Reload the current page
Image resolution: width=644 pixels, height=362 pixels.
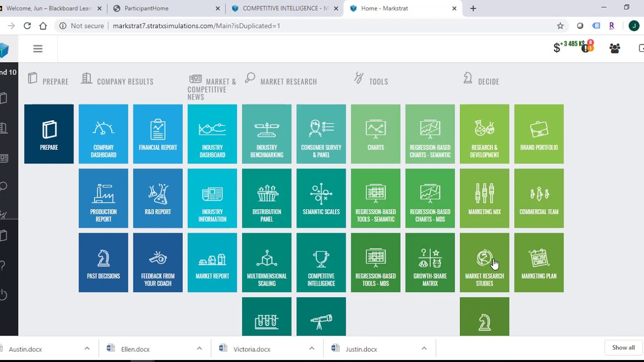click(27, 26)
